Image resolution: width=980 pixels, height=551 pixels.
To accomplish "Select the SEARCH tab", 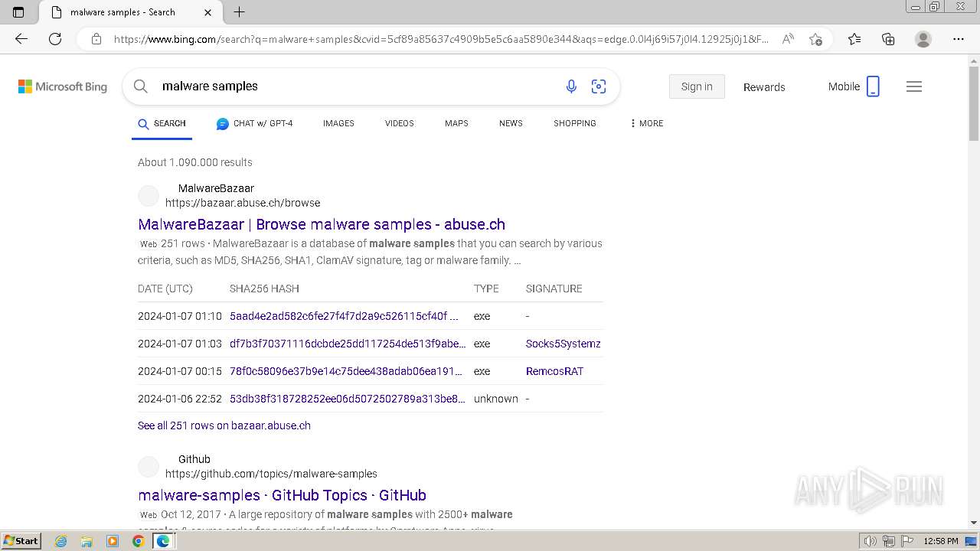I will (x=162, y=123).
